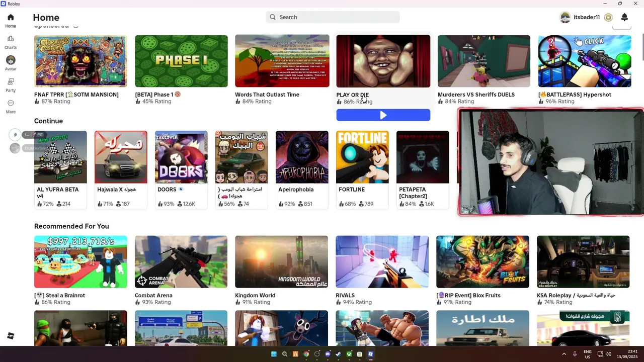This screenshot has height=362, width=644.
Task: Click the microphone icon in system tray
Action: [575, 354]
